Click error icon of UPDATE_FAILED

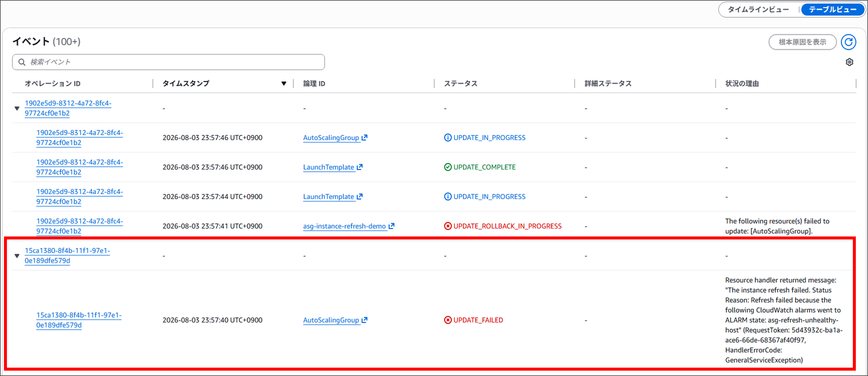point(448,320)
